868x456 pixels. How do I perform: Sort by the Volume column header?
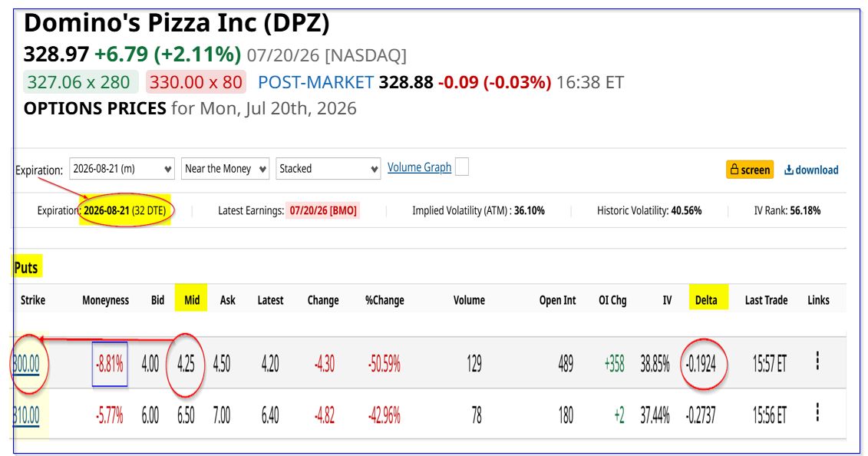469,300
